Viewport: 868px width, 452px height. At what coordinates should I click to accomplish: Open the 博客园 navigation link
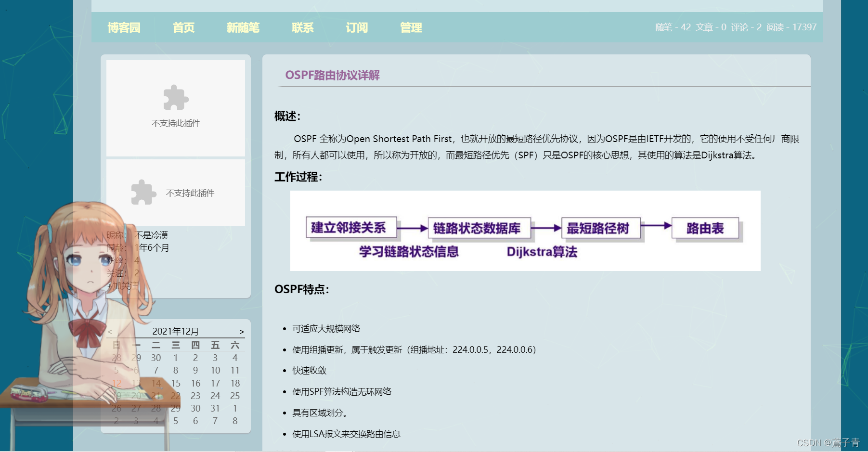[124, 28]
